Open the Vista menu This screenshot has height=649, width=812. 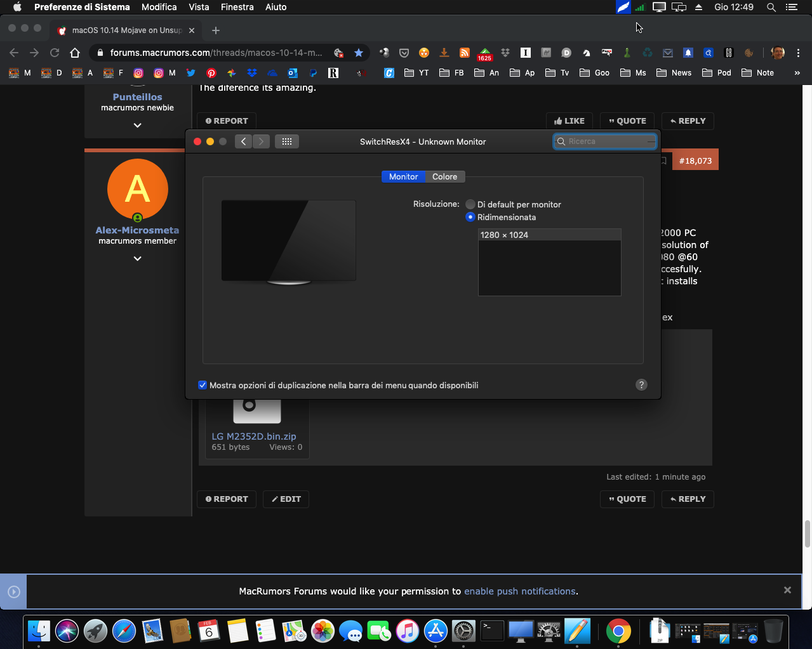pyautogui.click(x=199, y=7)
